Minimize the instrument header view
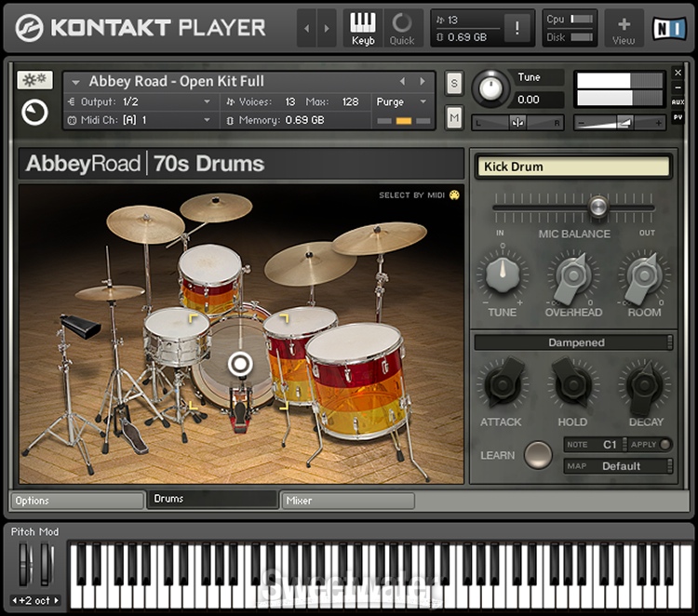The image size is (698, 616). click(678, 87)
